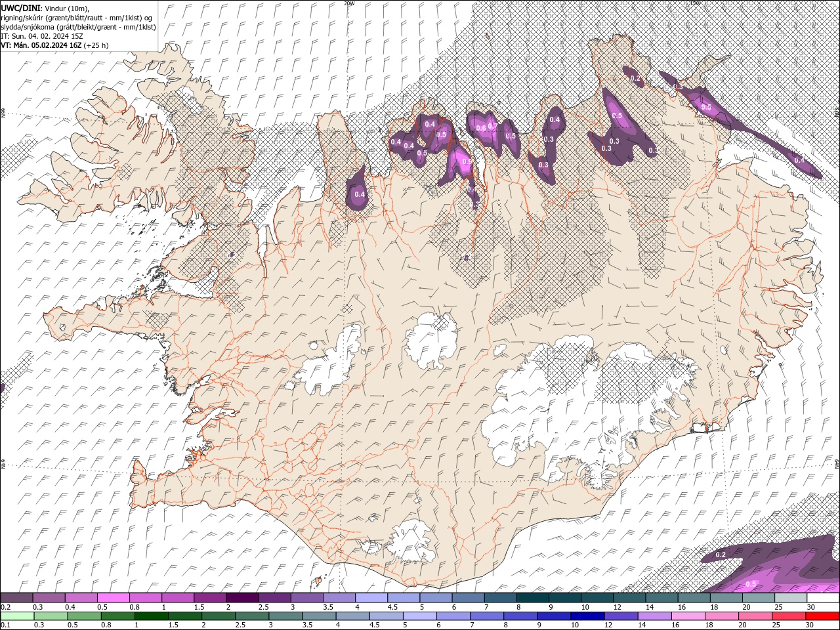The height and width of the screenshot is (630, 840).
Task: Click the snow-scale swatch between 6 and 7
Action: [x=468, y=598]
